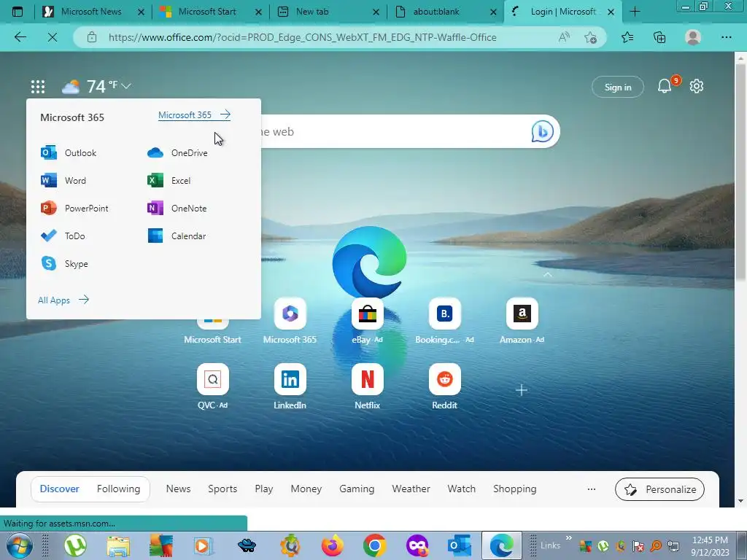Go back with the browser back arrow
Viewport: 747px width, 560px height.
[20, 37]
